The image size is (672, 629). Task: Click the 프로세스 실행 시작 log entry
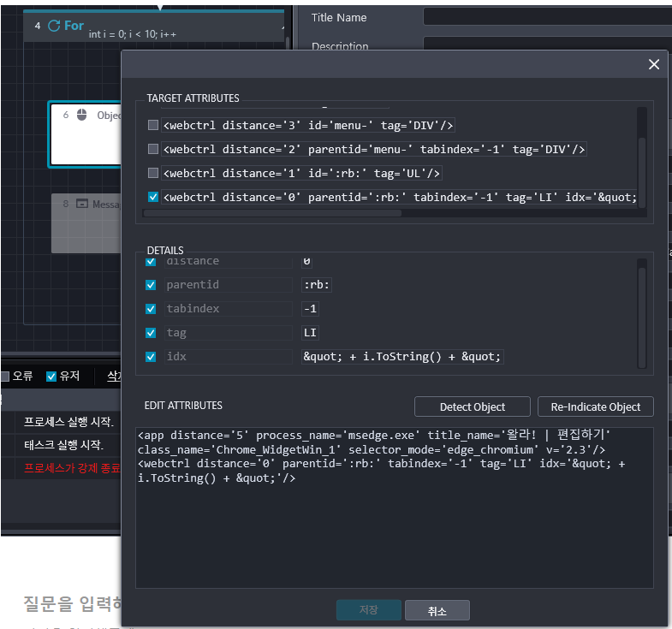pyautogui.click(x=68, y=422)
